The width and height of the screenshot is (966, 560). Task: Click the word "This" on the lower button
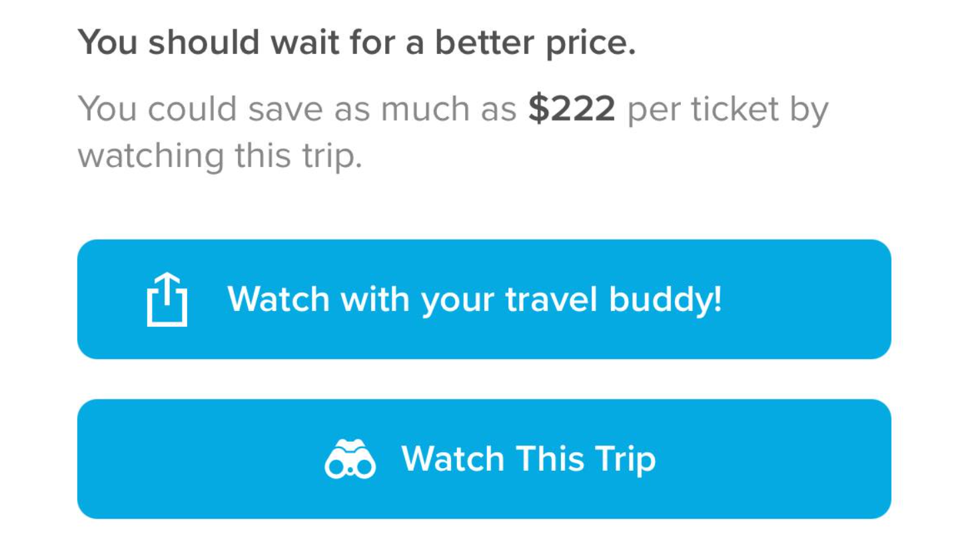pyautogui.click(x=550, y=459)
